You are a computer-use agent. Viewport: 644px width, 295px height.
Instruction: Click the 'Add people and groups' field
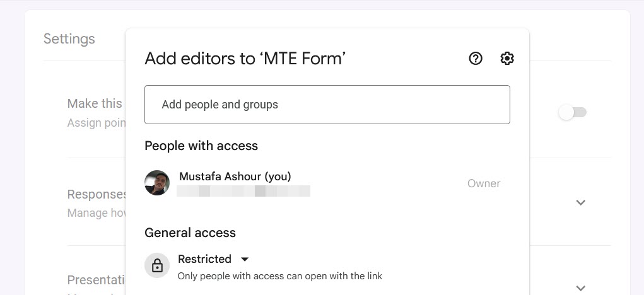click(327, 105)
